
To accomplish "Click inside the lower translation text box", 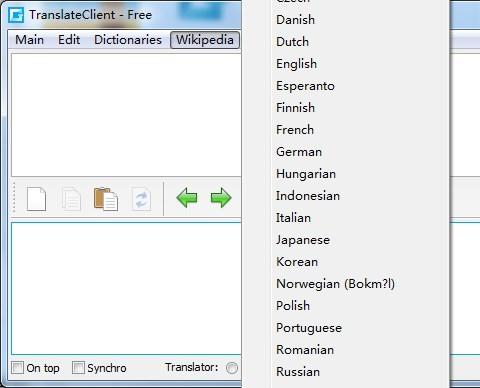I will click(x=126, y=289).
